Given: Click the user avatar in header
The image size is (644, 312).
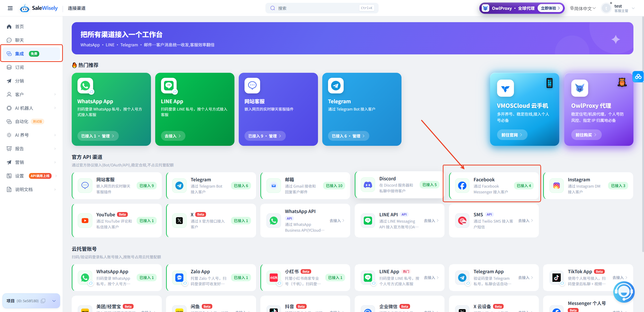Looking at the screenshot, I should tap(606, 8).
